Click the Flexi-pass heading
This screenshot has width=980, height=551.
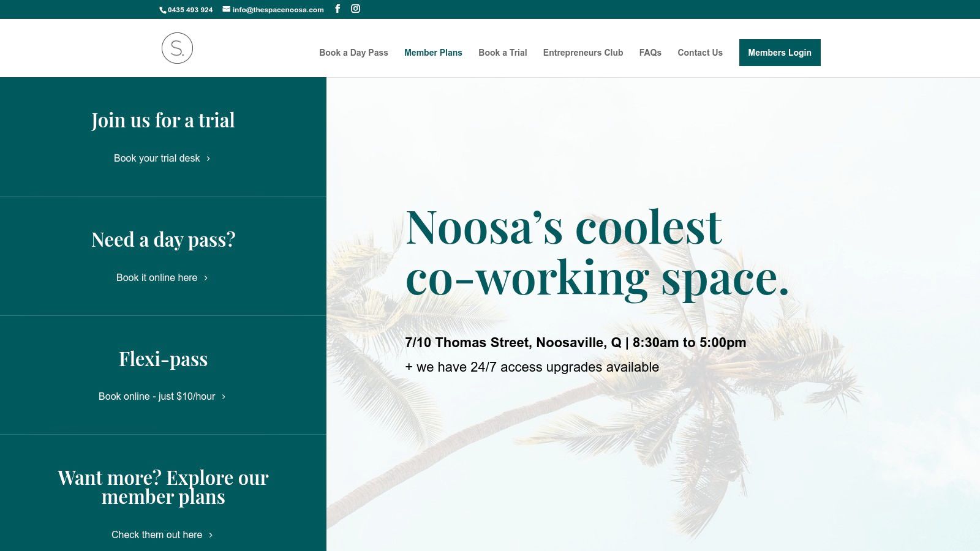click(163, 359)
